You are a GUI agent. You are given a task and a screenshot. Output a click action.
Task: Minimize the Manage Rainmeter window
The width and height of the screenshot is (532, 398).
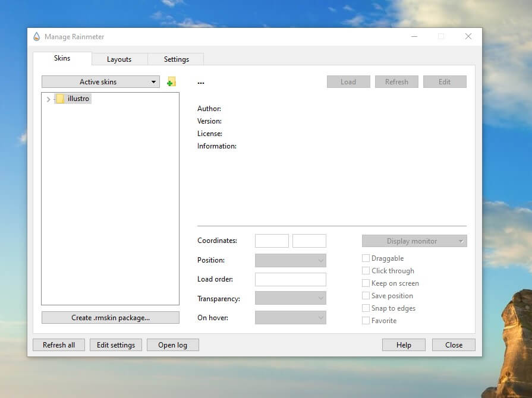click(414, 36)
